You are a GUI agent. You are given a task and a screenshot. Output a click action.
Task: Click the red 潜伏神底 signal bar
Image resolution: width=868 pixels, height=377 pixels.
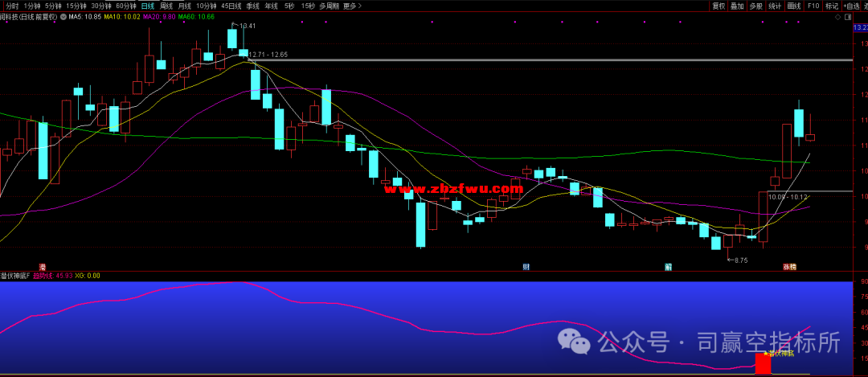(x=763, y=363)
